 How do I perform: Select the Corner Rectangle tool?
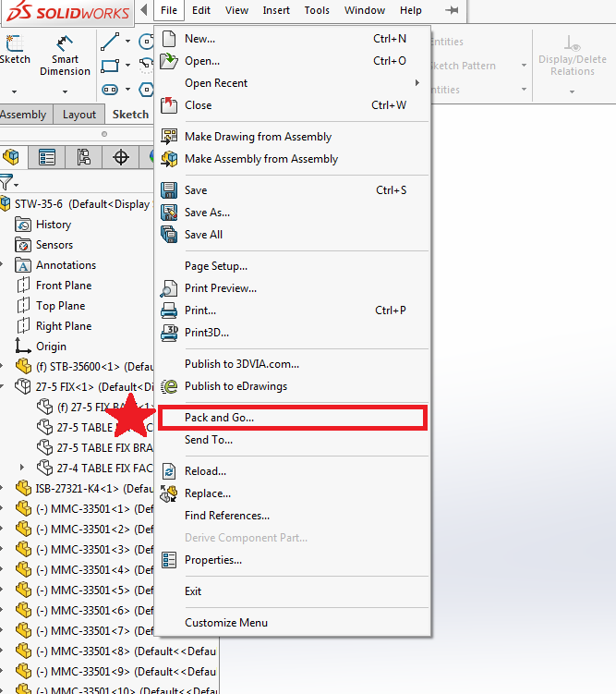(x=110, y=66)
